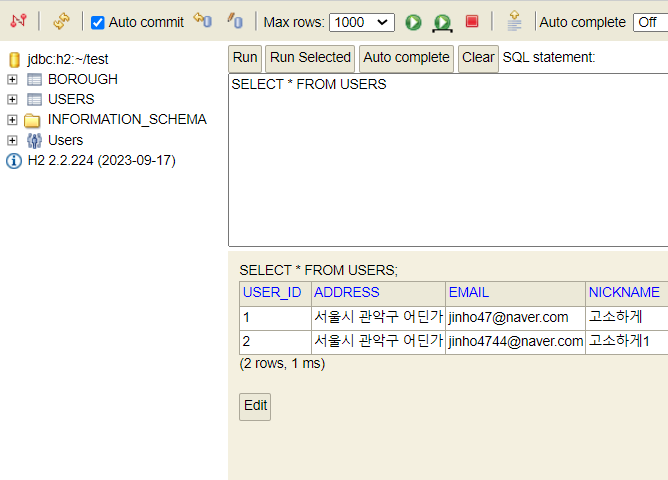The image size is (668, 480).
Task: Click the jinho4744@naver.com cell
Action: click(x=515, y=342)
